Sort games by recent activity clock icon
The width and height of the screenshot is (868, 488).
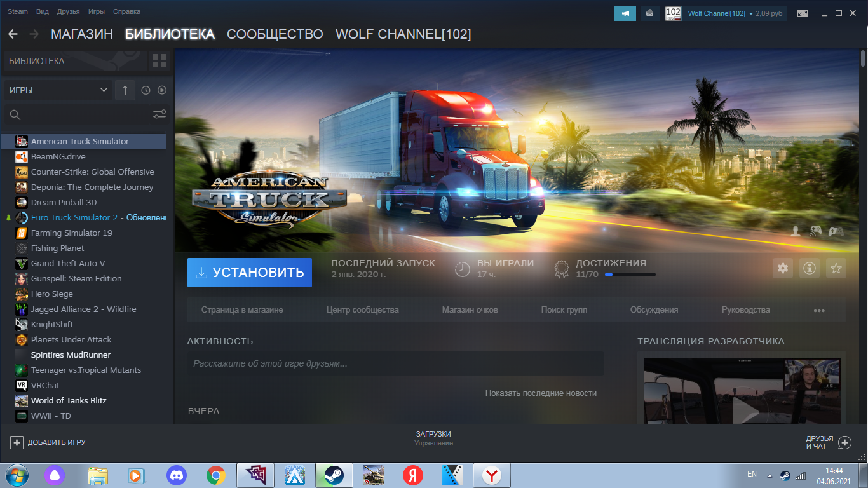click(x=146, y=90)
